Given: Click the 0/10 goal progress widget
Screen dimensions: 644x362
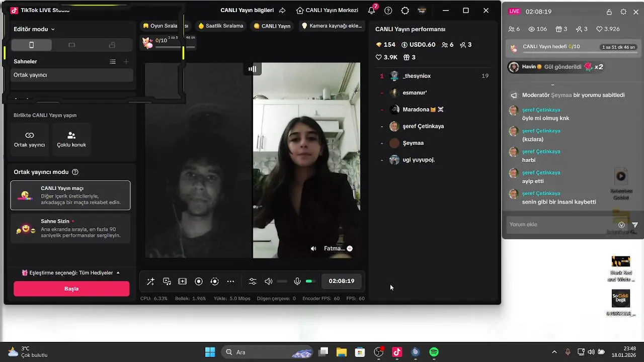Looking at the screenshot, I should coord(169,42).
